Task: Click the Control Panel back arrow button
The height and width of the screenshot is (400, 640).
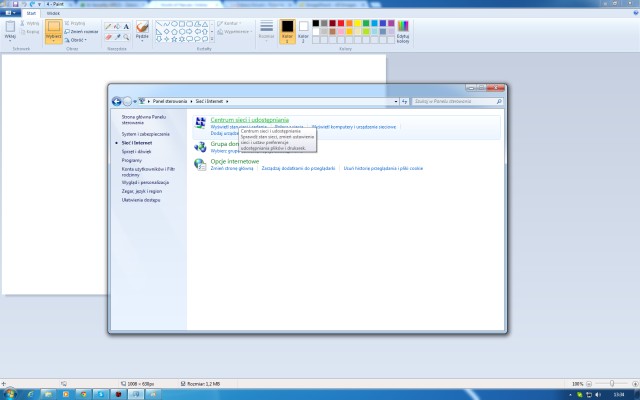Action: pos(116,101)
